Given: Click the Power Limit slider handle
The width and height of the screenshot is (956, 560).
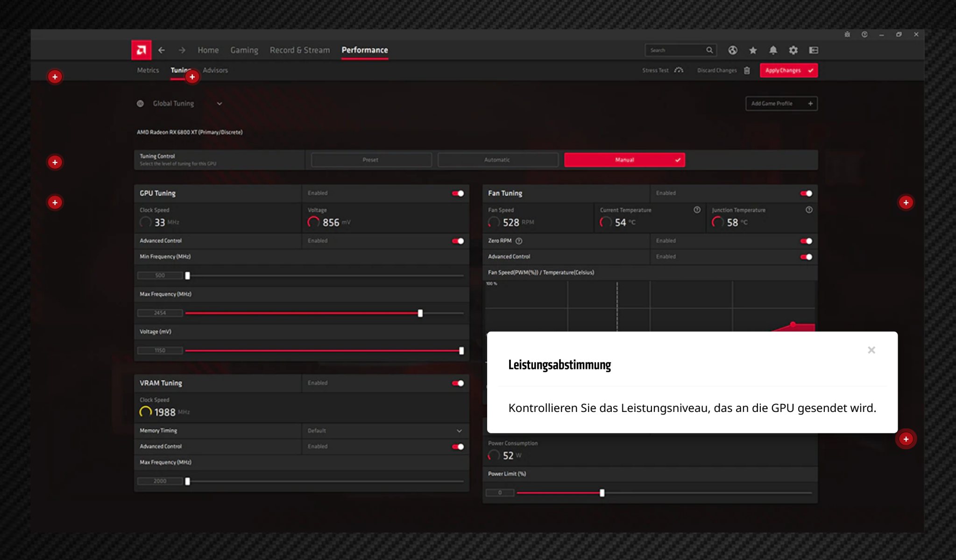Looking at the screenshot, I should click(x=602, y=493).
